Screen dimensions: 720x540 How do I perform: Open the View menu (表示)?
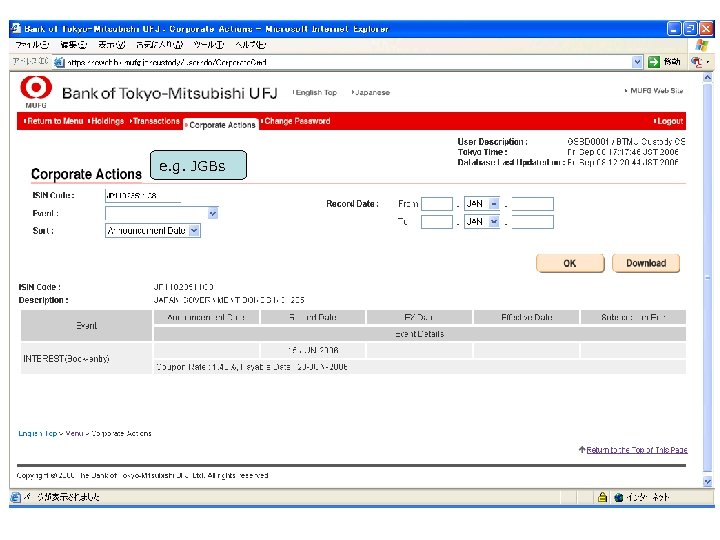(x=112, y=45)
